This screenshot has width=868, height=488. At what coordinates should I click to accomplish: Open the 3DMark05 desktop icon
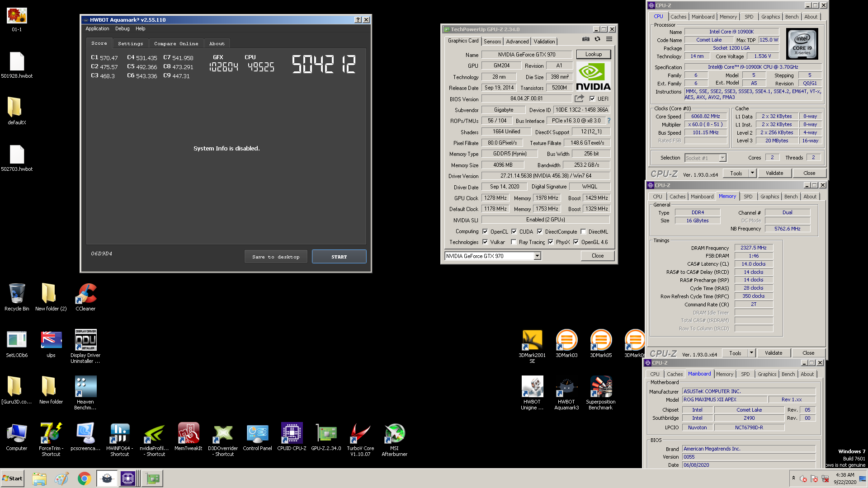coord(601,343)
